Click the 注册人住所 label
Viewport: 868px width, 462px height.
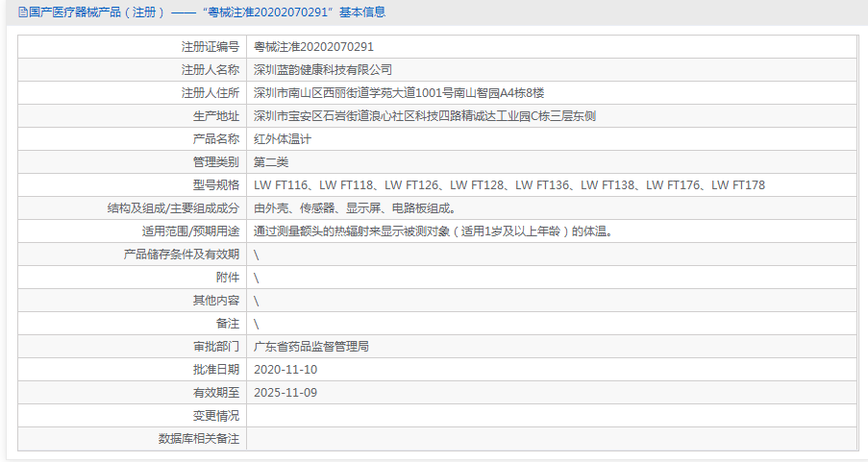(211, 93)
